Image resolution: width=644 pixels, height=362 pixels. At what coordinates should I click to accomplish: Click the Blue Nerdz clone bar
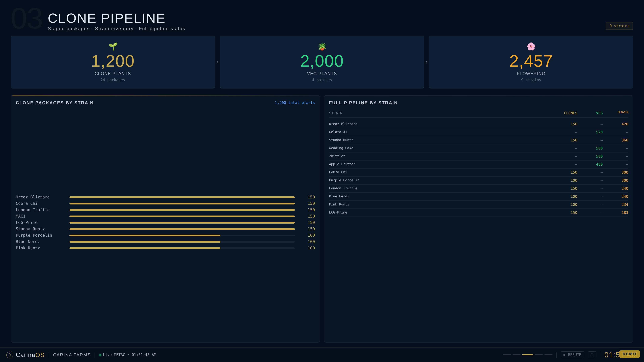[182, 242]
